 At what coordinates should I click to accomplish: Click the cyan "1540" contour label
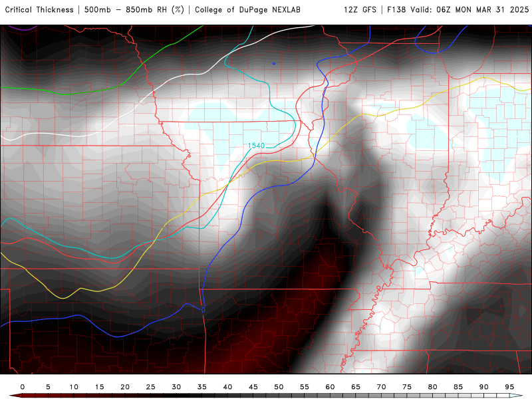coord(256,146)
